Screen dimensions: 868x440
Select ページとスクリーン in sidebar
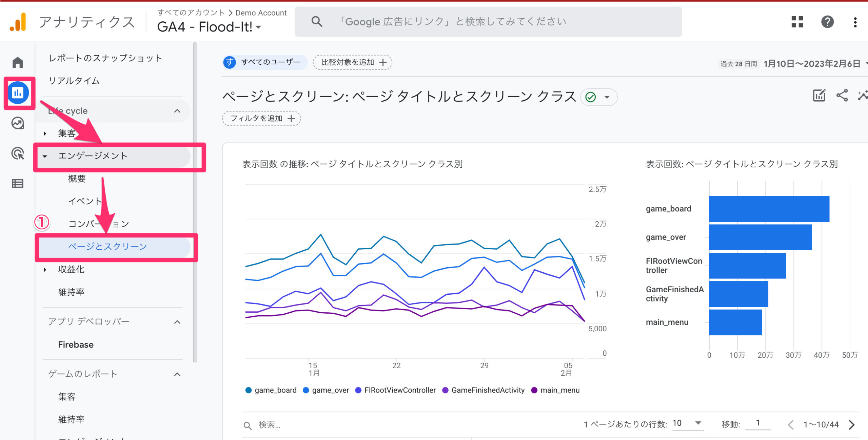[x=107, y=247]
